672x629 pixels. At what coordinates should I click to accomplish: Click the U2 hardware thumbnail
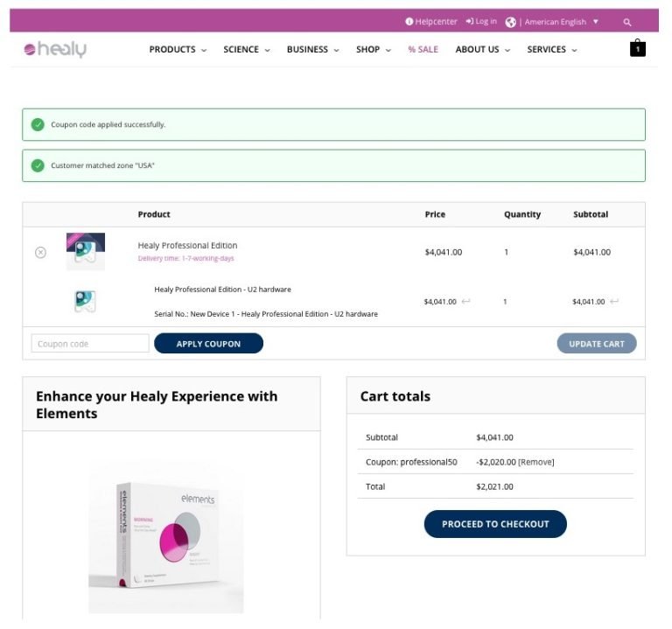coord(85,301)
